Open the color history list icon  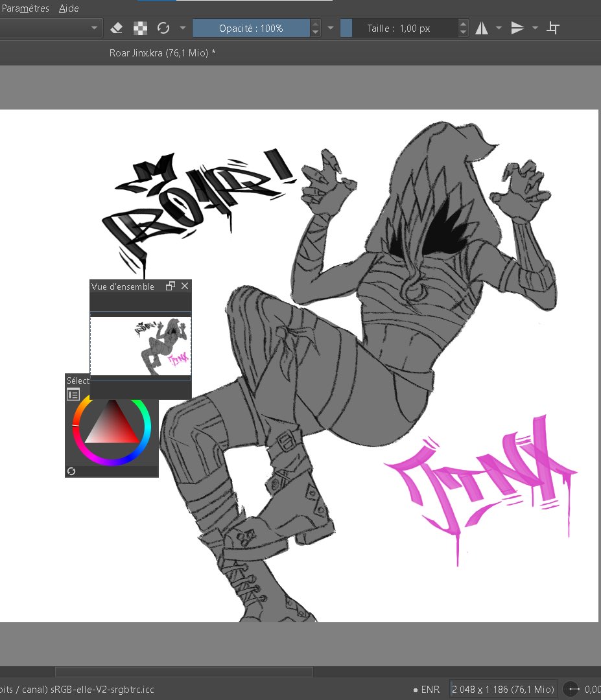coord(73,394)
